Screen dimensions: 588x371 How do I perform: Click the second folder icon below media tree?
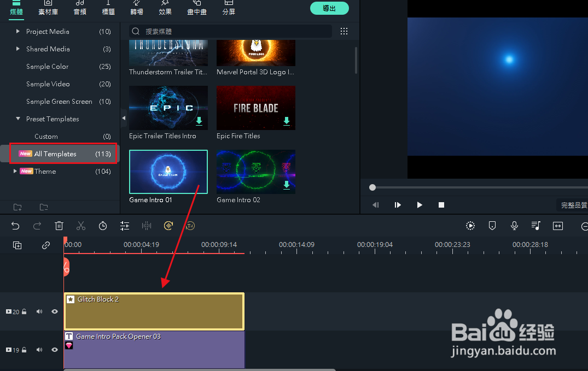44,207
